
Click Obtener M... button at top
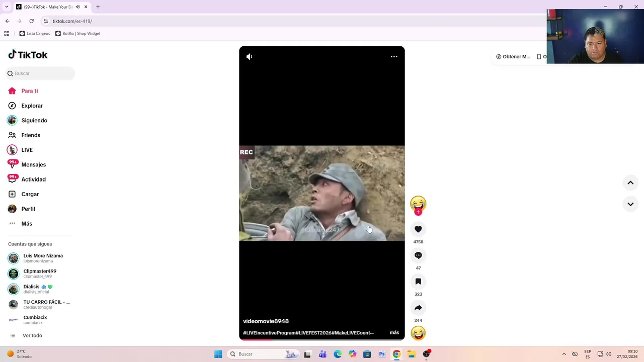point(513,57)
